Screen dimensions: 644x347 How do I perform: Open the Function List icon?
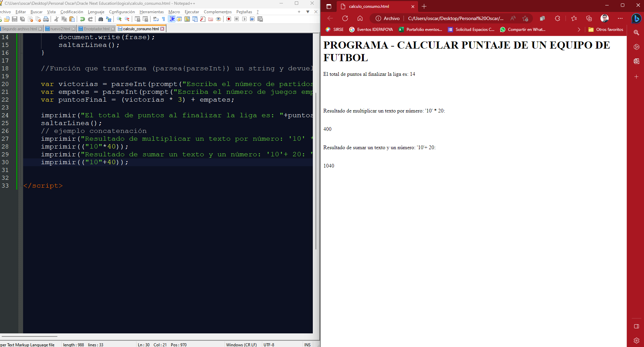pos(203,19)
